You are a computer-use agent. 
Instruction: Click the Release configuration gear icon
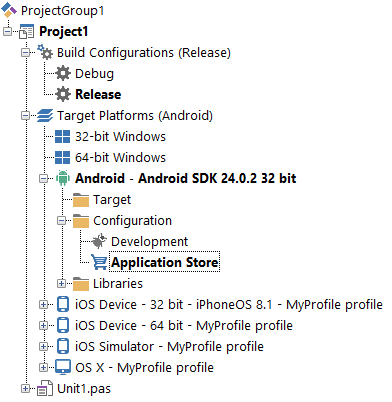(63, 94)
